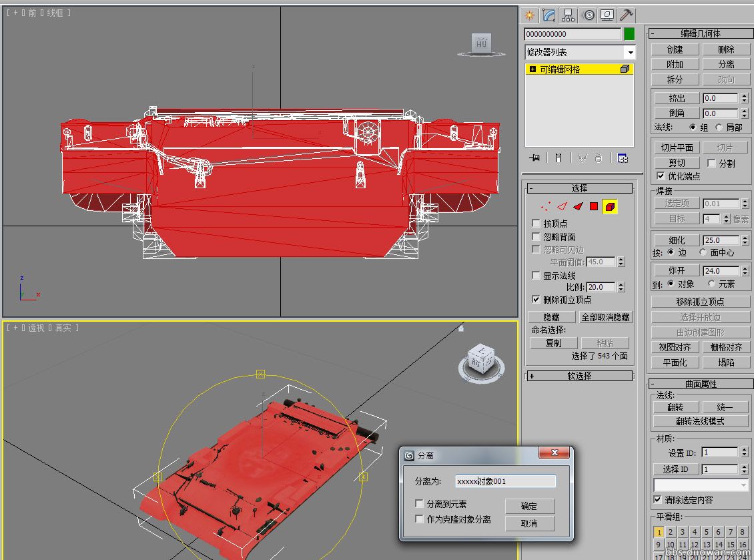Expand 可编辑网格 in modifier stack
754x560 pixels.
click(532, 69)
